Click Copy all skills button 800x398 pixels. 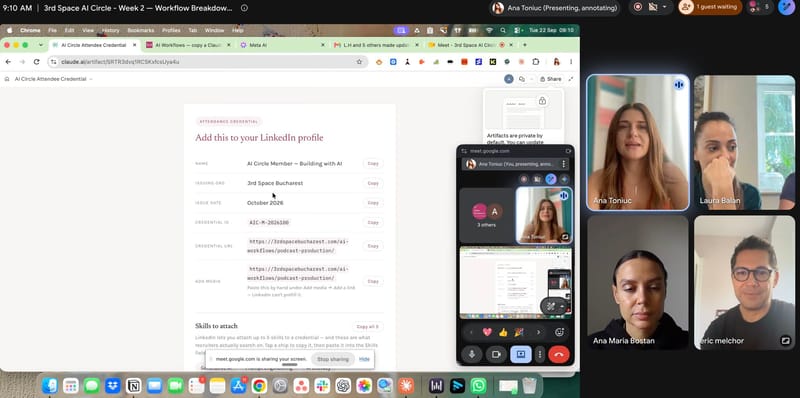[x=367, y=327]
